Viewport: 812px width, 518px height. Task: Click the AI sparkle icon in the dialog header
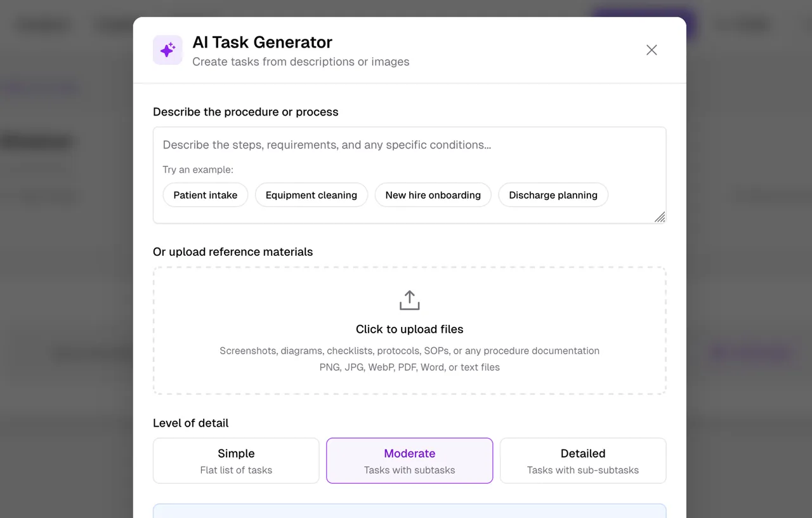pyautogui.click(x=167, y=50)
